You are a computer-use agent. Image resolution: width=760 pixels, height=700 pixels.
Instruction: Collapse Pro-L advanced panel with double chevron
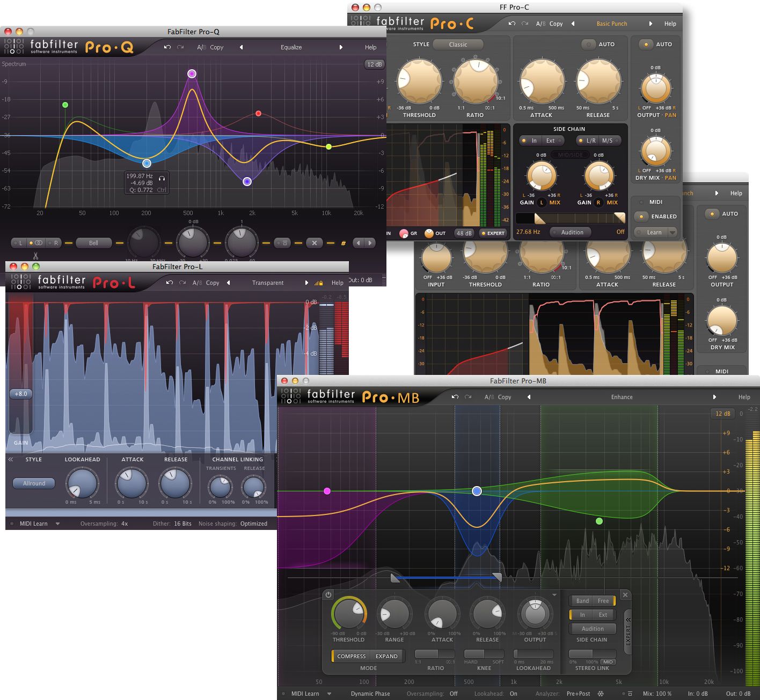pos(10,459)
